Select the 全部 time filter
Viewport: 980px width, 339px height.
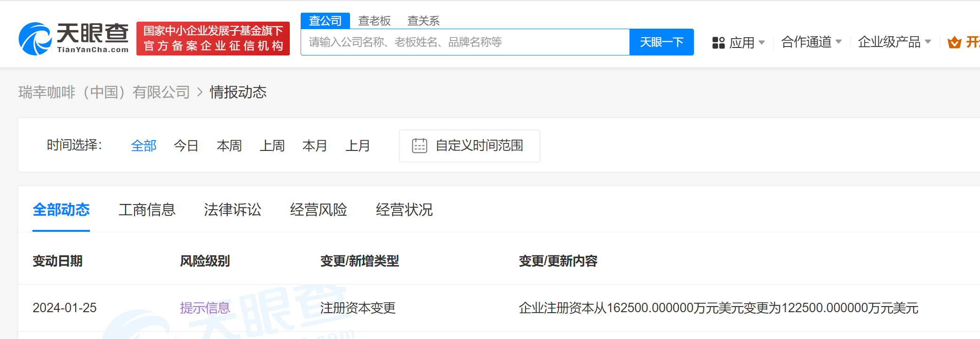click(x=143, y=146)
